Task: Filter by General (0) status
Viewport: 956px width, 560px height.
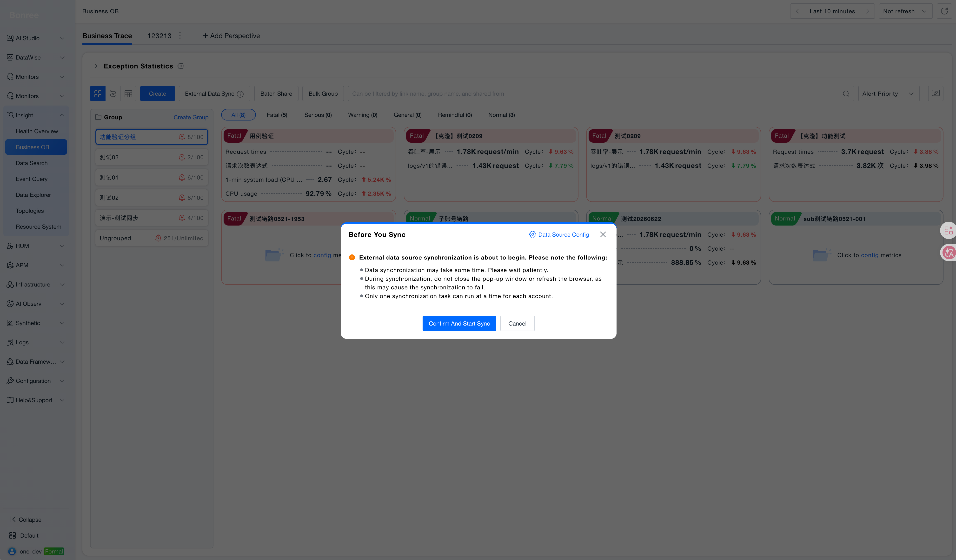Action: pyautogui.click(x=407, y=115)
